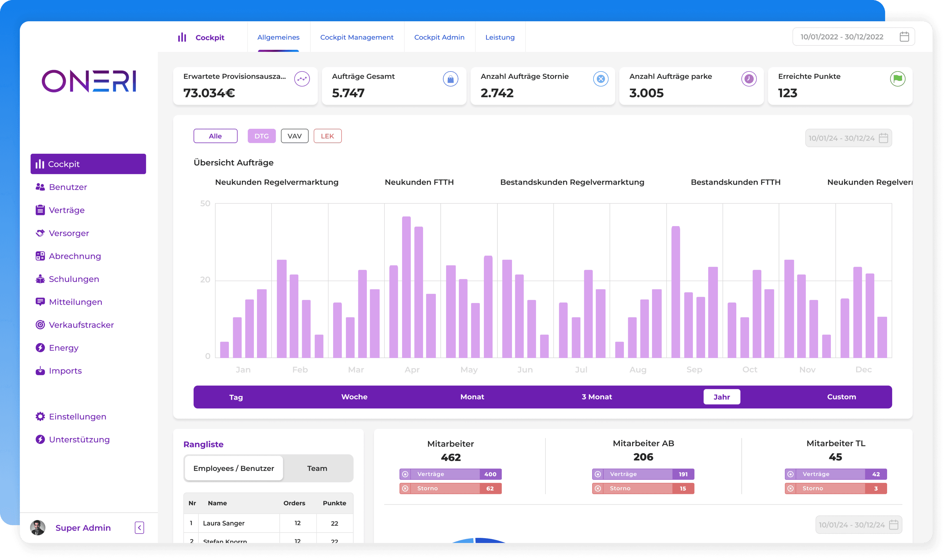Toggle the LEK filter chip
The image size is (949, 560).
click(x=327, y=136)
